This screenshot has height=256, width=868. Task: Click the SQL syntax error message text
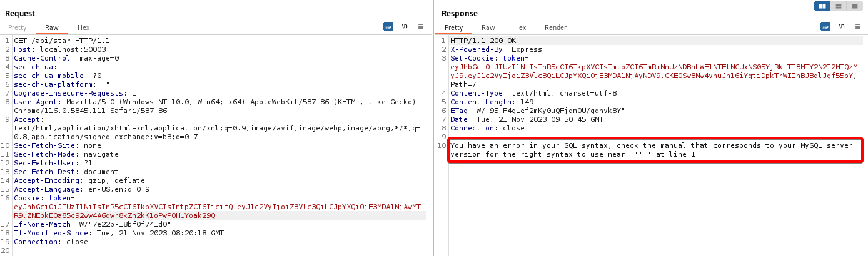(652, 150)
